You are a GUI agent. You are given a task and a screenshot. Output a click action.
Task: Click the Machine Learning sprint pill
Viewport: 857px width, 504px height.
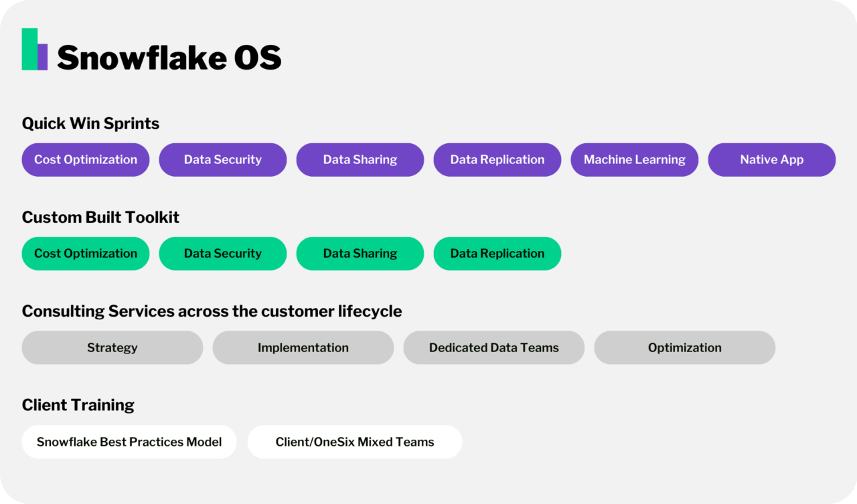coord(634,159)
